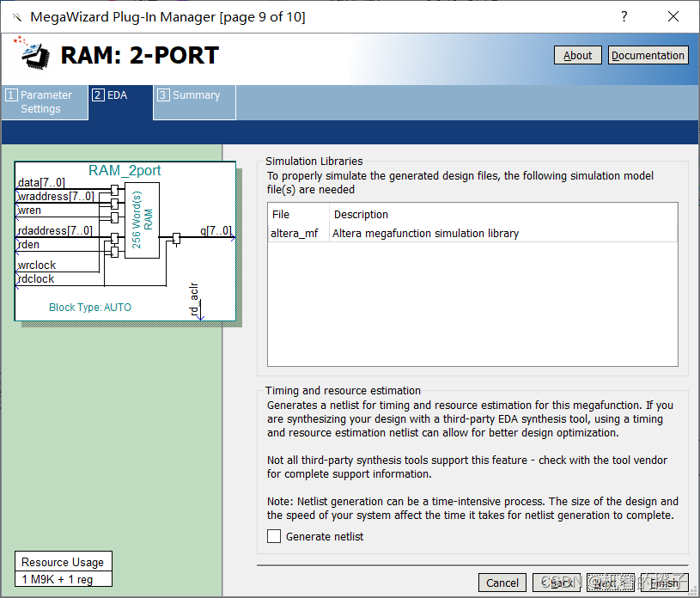This screenshot has height=598, width=700.
Task: Click the rdaddress[7..0] port label
Action: (54, 230)
